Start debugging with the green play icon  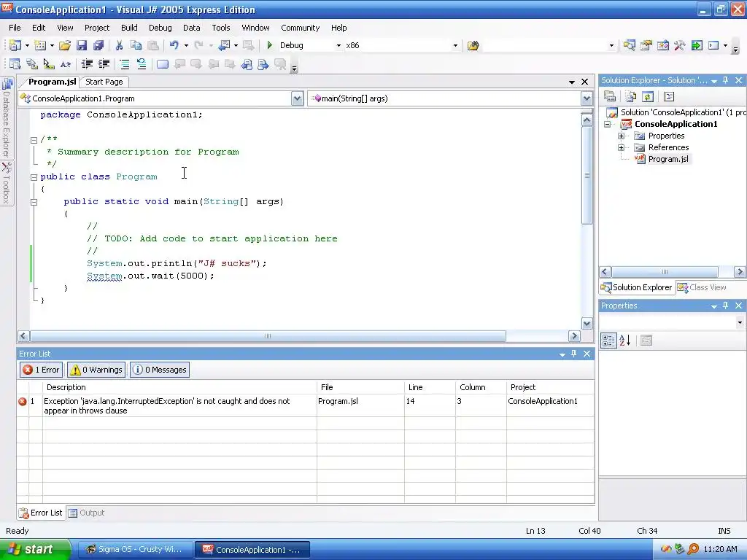click(x=270, y=45)
